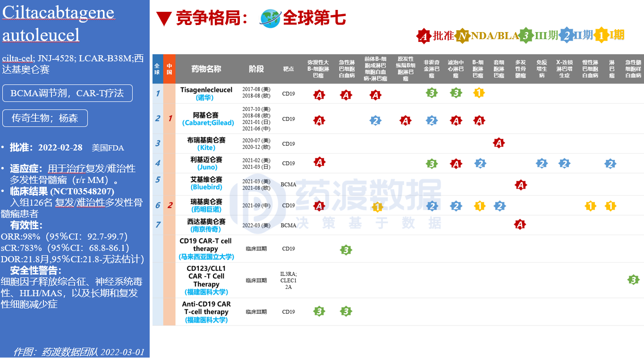This screenshot has width=644, height=358.
Task: Click 利基迈仑赛 phase 3 badge under 非霍奇金淋巴瘤
Action: click(x=432, y=164)
